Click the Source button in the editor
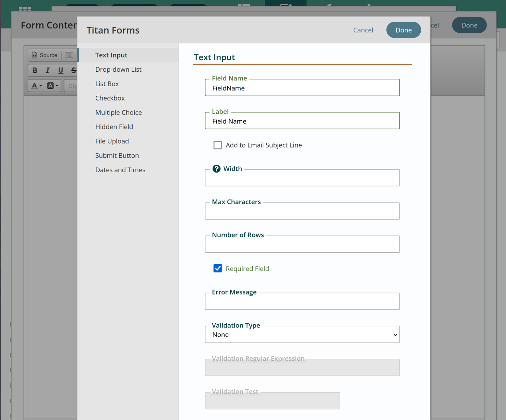506x420 pixels. (45, 55)
